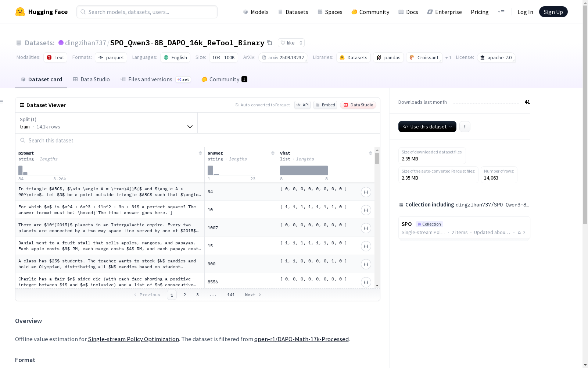The width and height of the screenshot is (588, 368).
Task: Open Enterprise in top navigation
Action: tap(444, 12)
